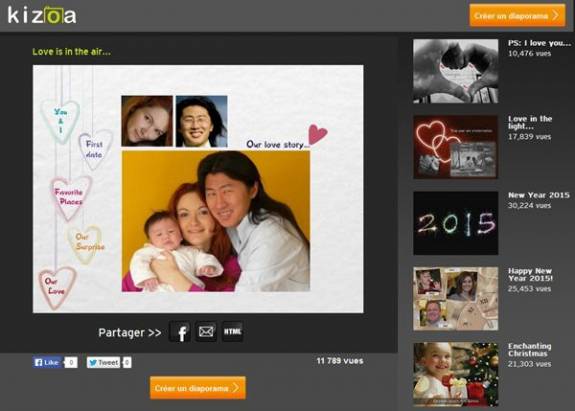Select the 'You & I' heart
This screenshot has height=411, width=575.
pyautogui.click(x=61, y=121)
